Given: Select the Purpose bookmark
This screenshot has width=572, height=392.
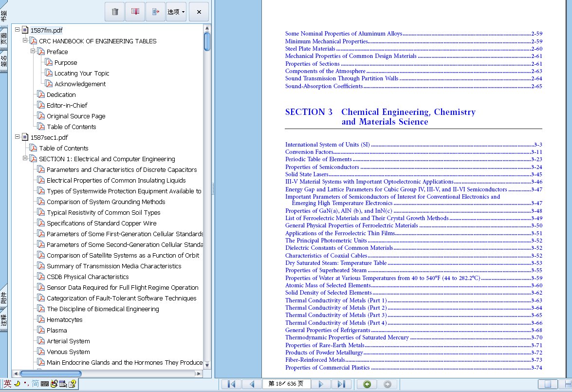Looking at the screenshot, I should [x=66, y=62].
